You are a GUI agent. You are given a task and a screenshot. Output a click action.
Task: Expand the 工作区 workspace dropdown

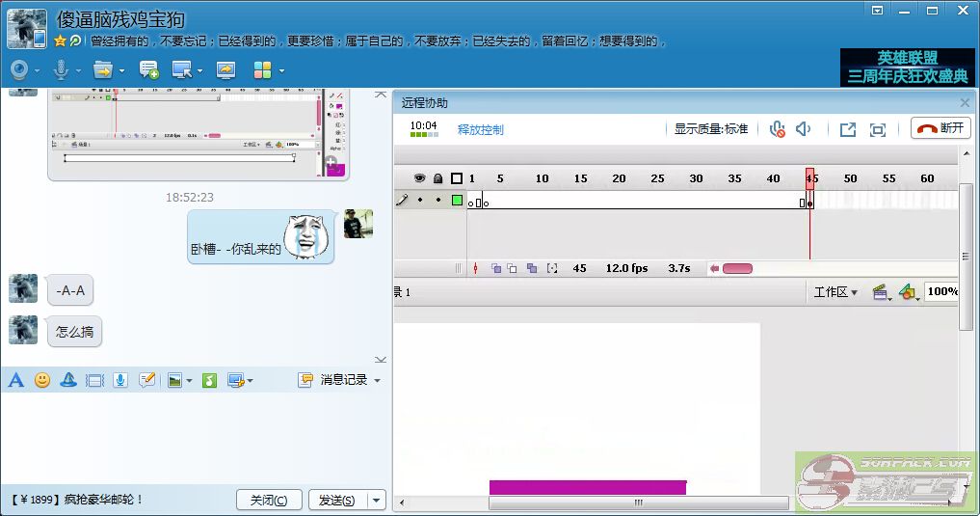tap(835, 292)
